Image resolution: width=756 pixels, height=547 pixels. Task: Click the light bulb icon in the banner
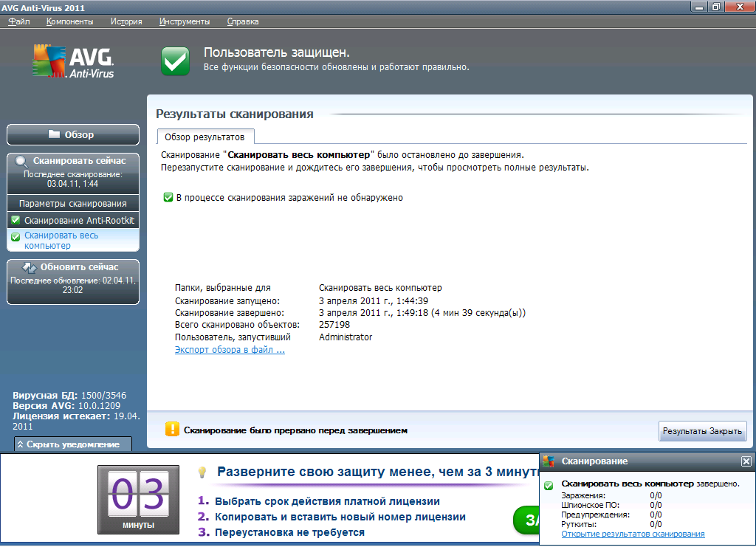202,472
